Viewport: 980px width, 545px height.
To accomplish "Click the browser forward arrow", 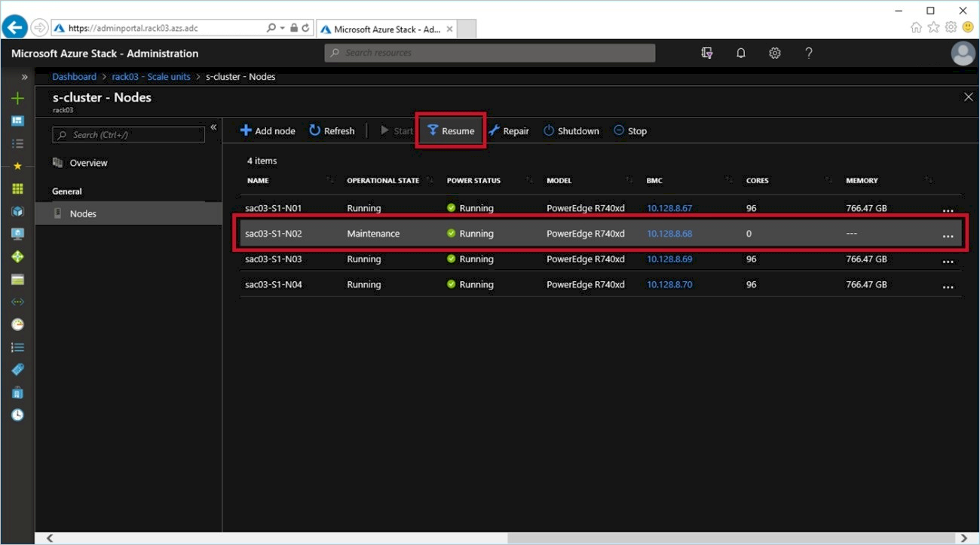I will click(x=39, y=28).
